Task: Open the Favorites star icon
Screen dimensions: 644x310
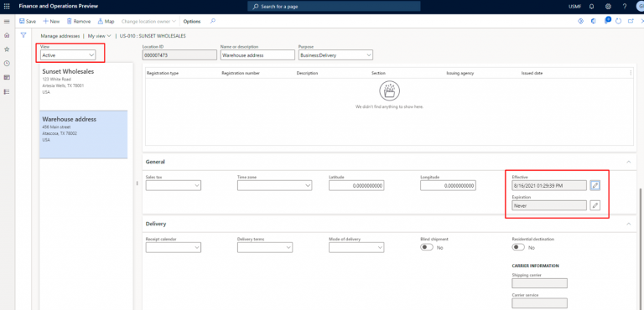Action: [x=7, y=49]
